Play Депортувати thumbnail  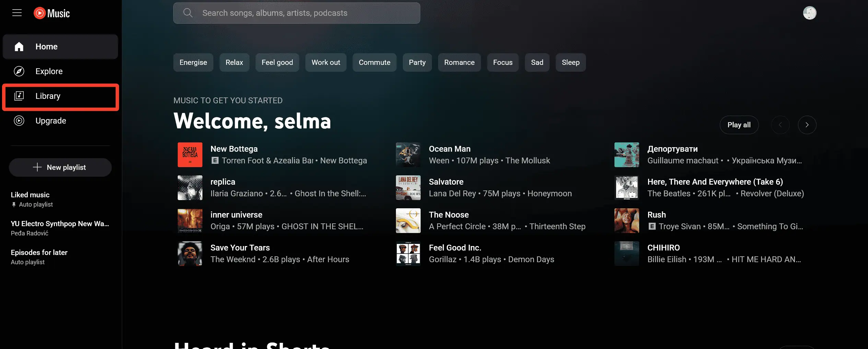point(627,155)
